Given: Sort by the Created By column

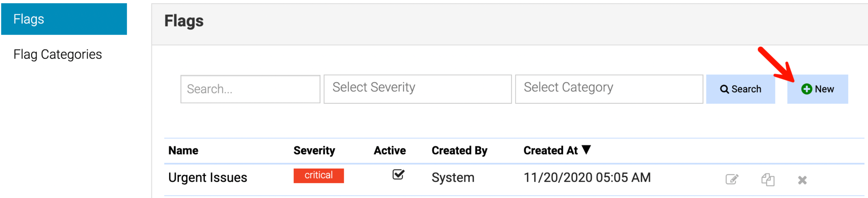Looking at the screenshot, I should click(459, 151).
